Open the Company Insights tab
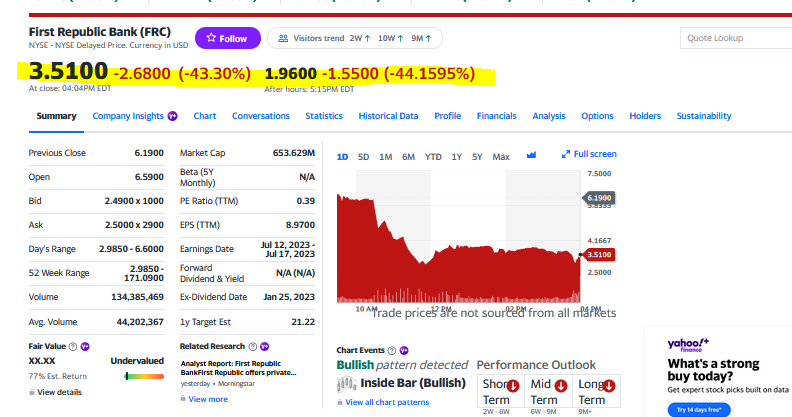The height and width of the screenshot is (417, 792). 128,116
